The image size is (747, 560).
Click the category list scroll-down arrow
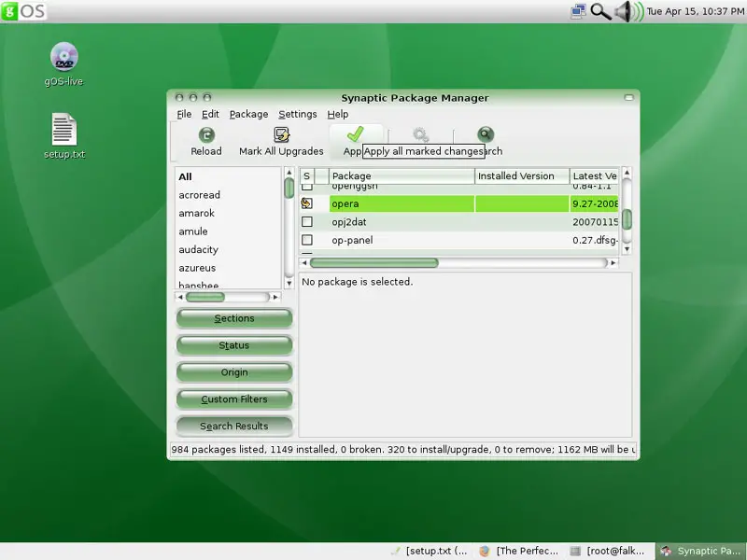tap(289, 284)
